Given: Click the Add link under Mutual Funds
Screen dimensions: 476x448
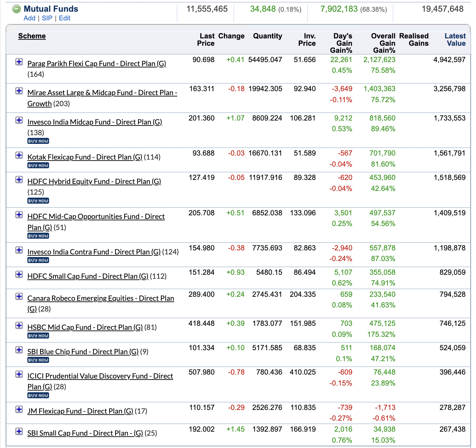Looking at the screenshot, I should [29, 18].
